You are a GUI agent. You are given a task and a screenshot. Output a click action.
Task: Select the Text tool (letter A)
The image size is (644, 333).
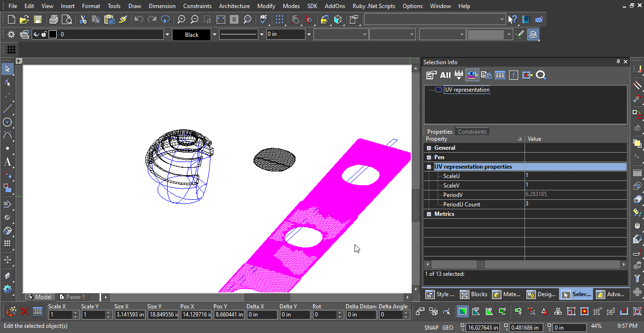coord(8,162)
